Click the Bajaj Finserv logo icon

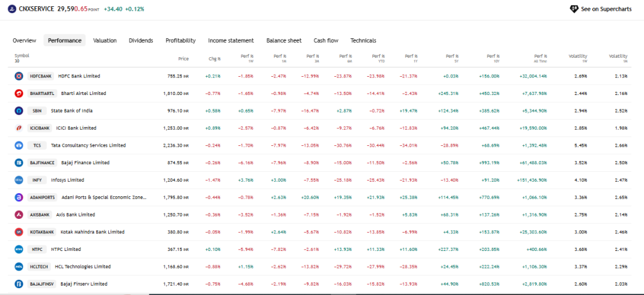pos(19,284)
